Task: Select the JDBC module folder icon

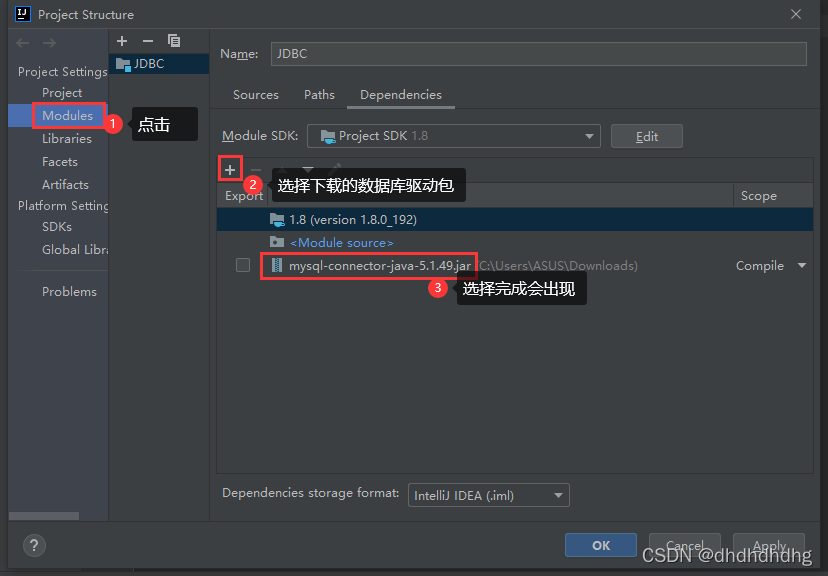Action: pos(123,64)
